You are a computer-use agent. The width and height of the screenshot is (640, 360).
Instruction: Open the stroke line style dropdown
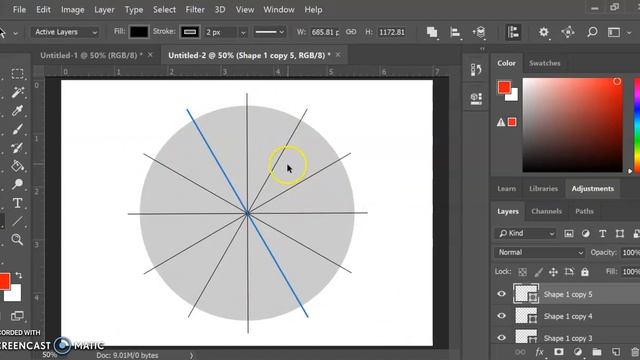pos(269,32)
